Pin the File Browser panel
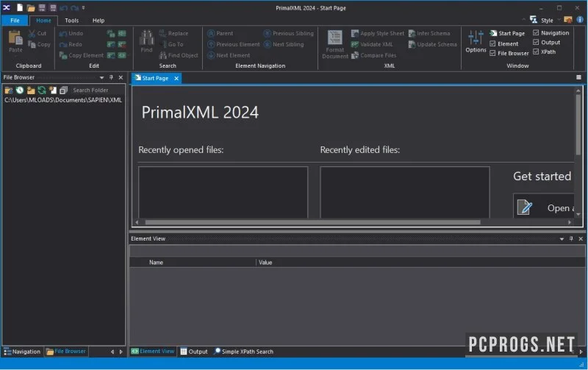Image resolution: width=588 pixels, height=370 pixels. click(111, 77)
